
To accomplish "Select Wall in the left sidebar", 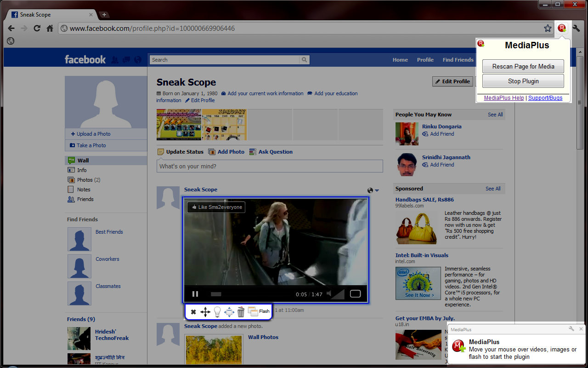I will pyautogui.click(x=106, y=161).
